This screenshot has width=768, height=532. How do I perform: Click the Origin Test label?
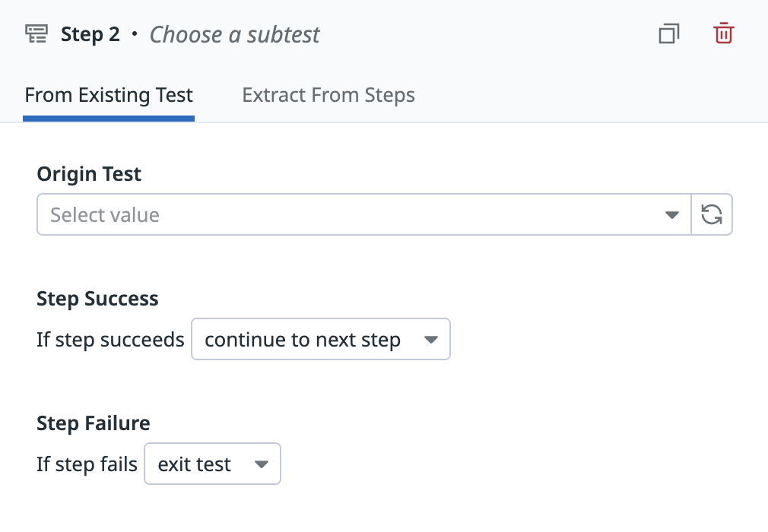click(88, 174)
